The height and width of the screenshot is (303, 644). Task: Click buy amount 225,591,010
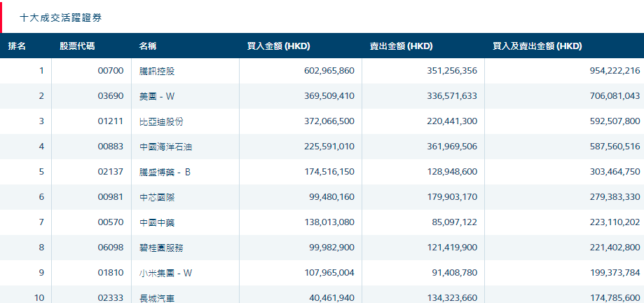[329, 147]
